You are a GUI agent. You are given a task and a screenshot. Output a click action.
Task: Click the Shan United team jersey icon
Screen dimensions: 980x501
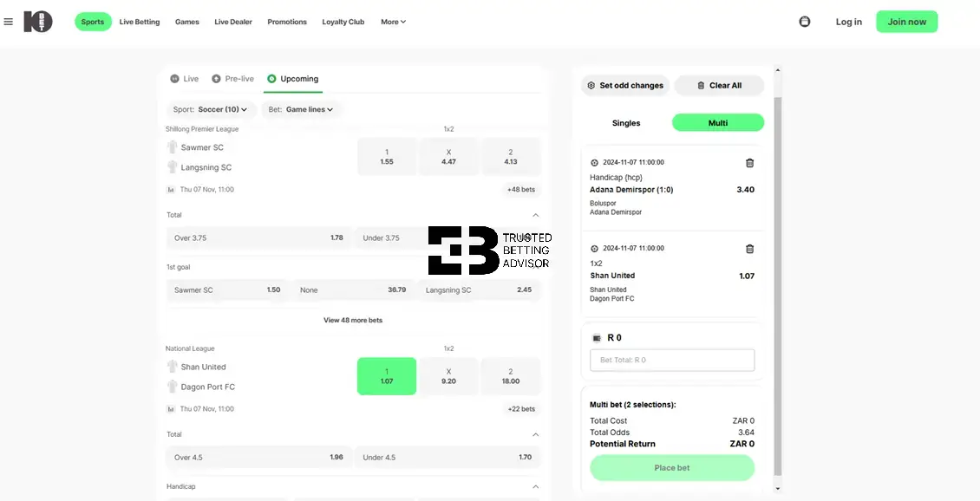(x=173, y=366)
